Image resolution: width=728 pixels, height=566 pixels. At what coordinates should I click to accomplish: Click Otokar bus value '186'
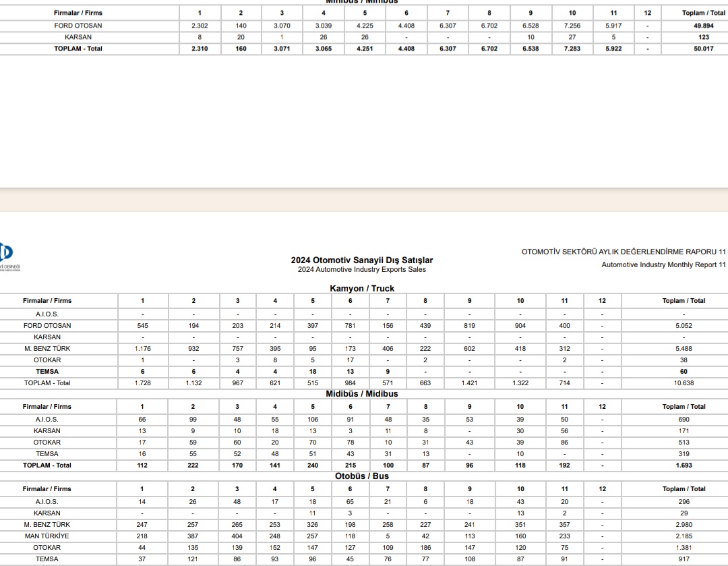pos(425,547)
